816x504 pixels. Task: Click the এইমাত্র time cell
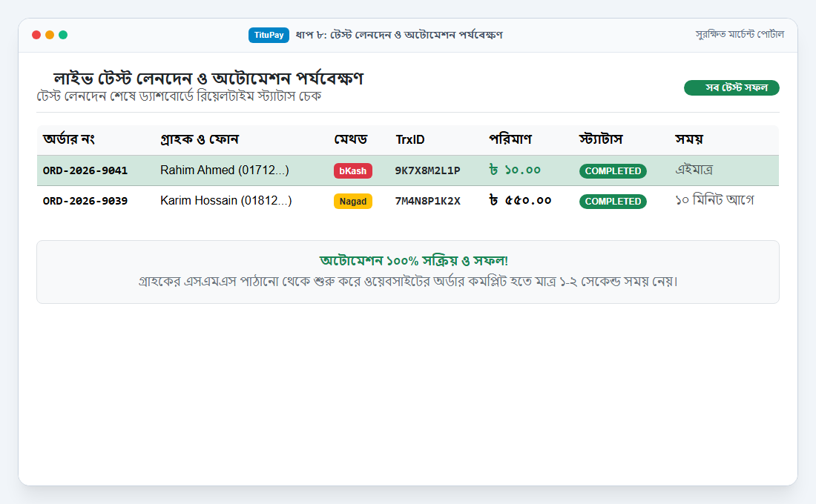(694, 170)
